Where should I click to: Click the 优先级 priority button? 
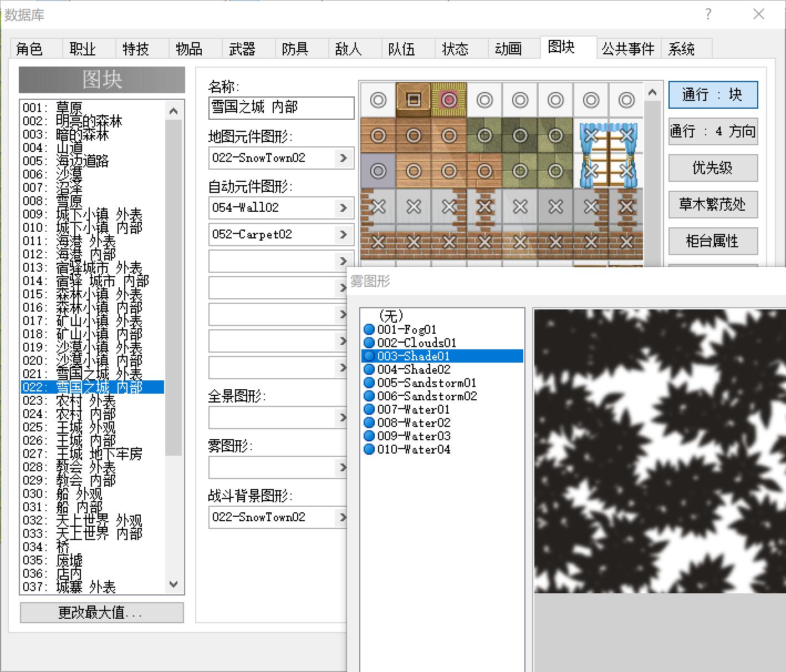click(x=713, y=168)
